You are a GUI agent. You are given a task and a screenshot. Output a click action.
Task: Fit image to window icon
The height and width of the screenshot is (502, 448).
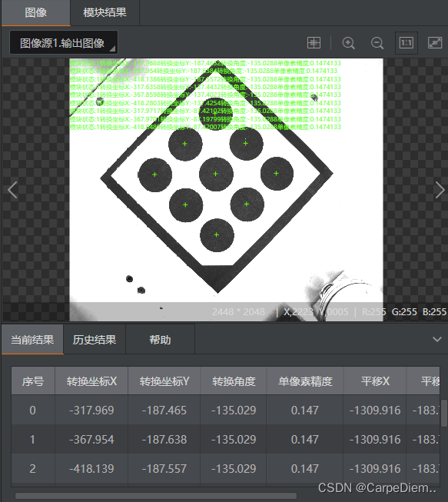click(x=435, y=42)
